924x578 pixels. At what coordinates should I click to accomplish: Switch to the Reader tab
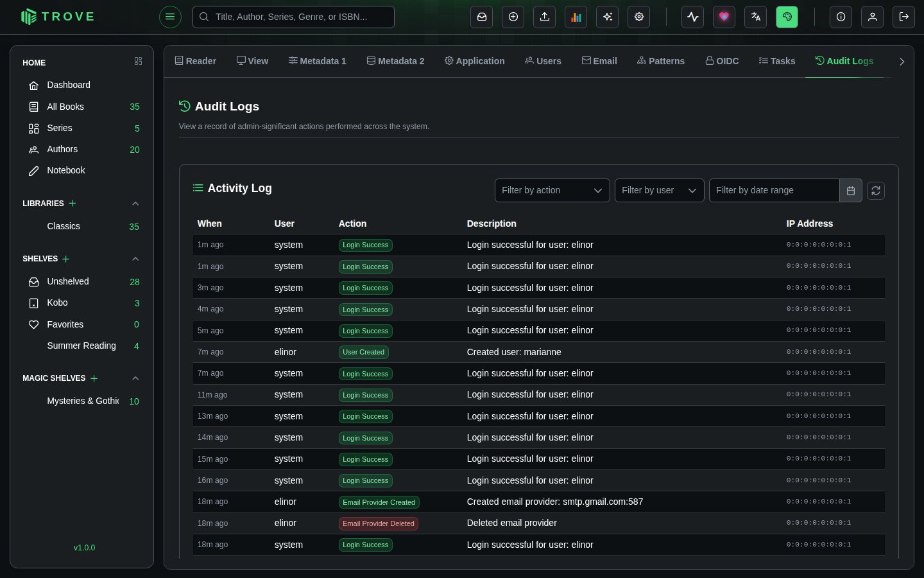click(x=196, y=61)
